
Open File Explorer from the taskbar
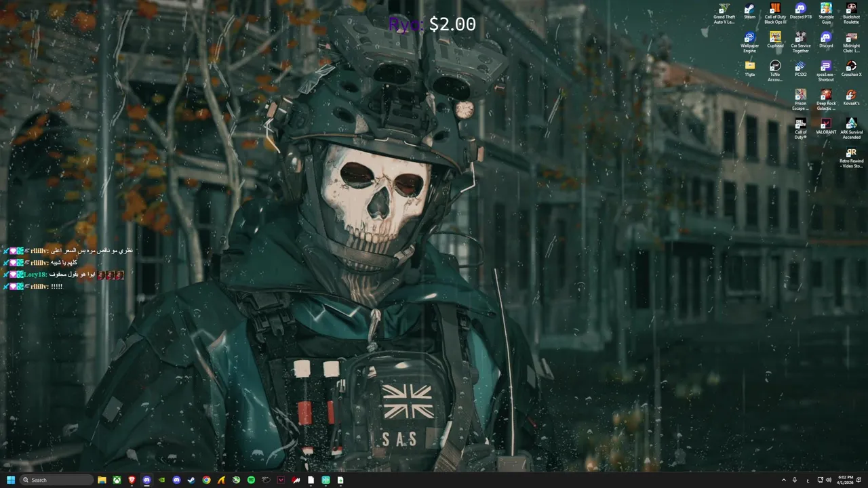(102, 480)
